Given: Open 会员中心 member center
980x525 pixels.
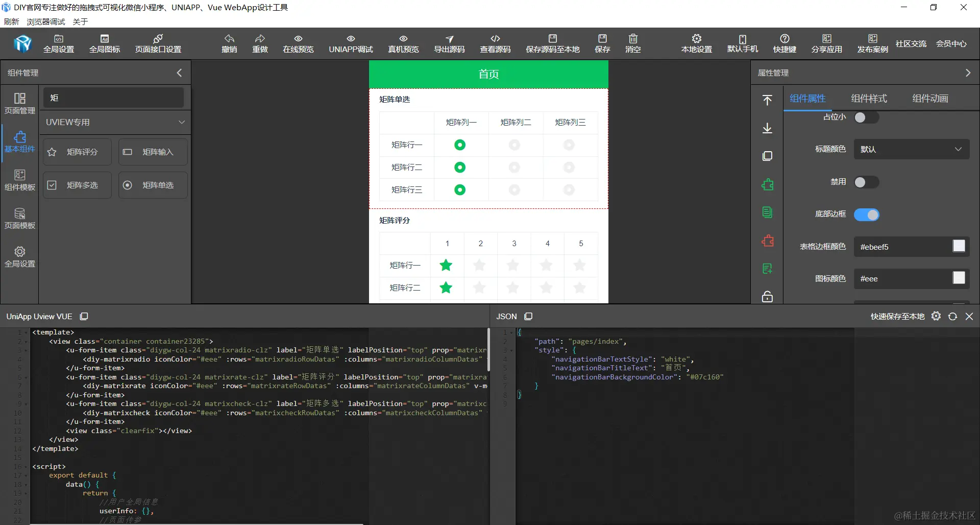Looking at the screenshot, I should (x=951, y=44).
